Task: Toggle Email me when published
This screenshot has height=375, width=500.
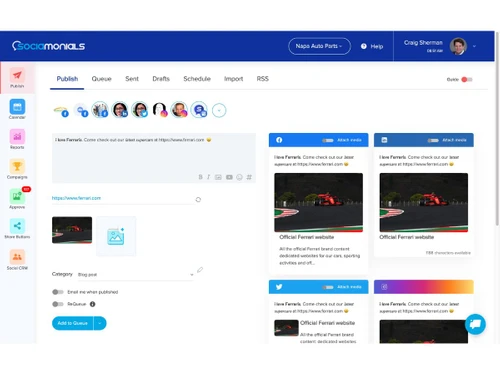Action: (x=58, y=292)
